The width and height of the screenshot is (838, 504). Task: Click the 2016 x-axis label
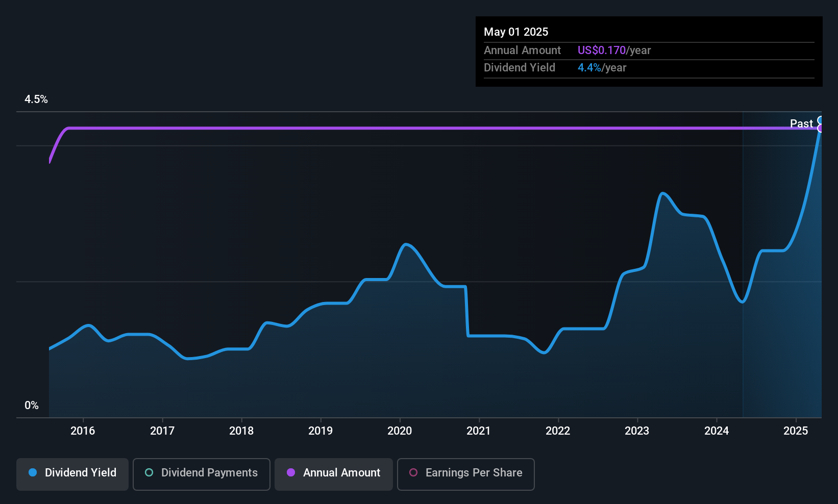click(x=83, y=431)
